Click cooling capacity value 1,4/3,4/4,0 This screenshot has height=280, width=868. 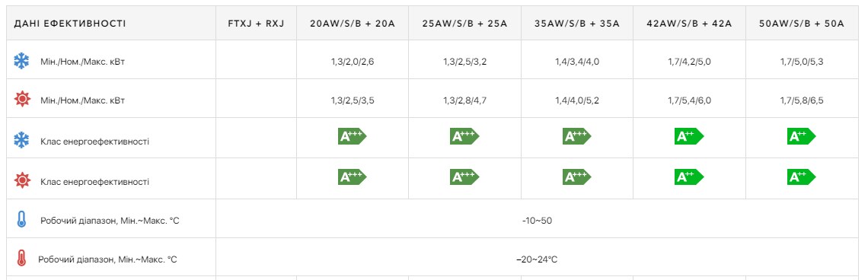coord(577,62)
